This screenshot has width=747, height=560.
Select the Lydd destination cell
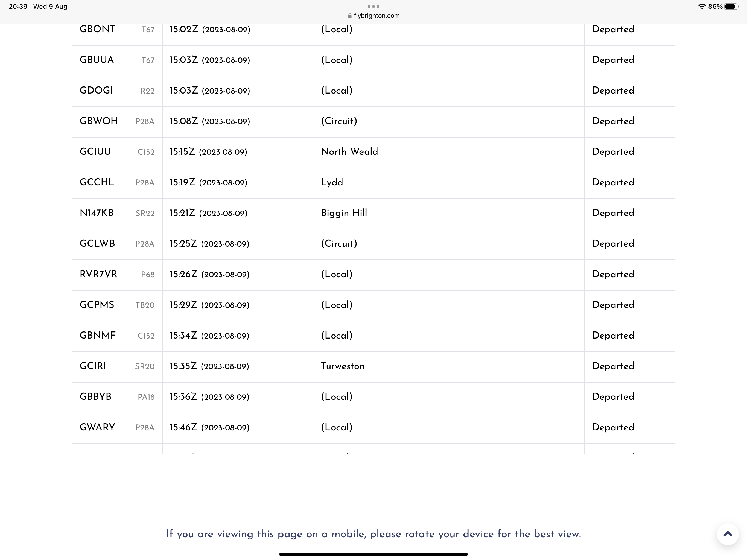(448, 183)
